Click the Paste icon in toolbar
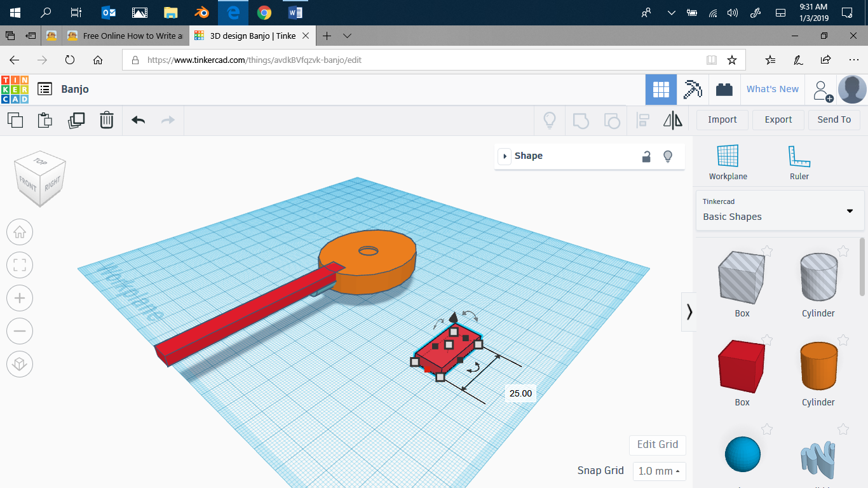 (x=45, y=119)
